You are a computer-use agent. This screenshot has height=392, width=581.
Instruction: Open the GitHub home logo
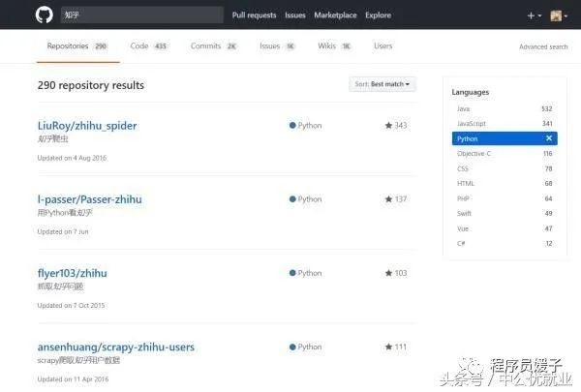click(x=45, y=15)
